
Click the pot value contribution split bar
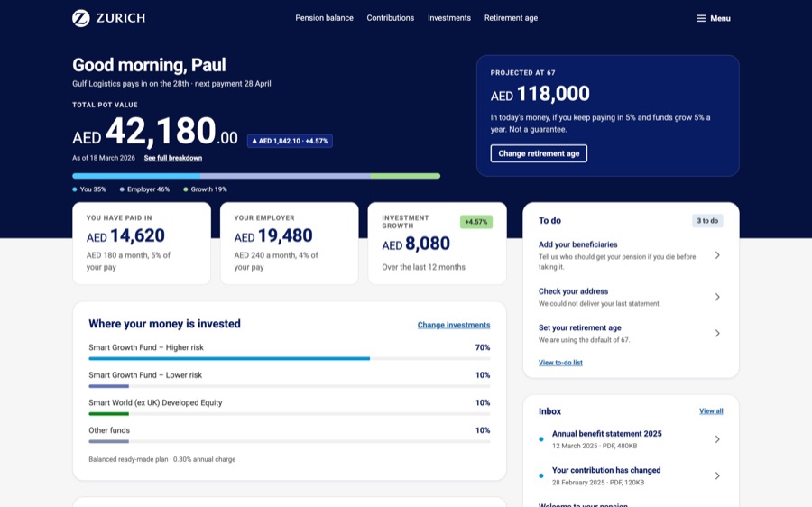[256, 176]
